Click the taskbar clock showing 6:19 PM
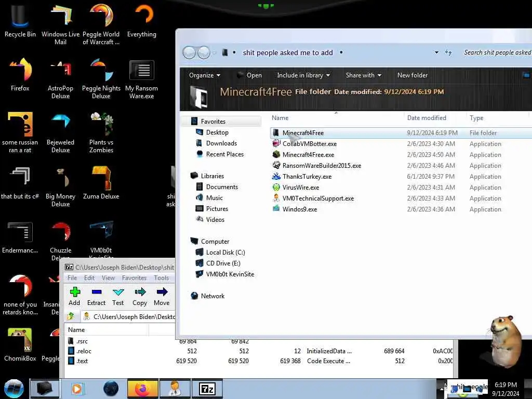The height and width of the screenshot is (399, 532). click(506, 389)
